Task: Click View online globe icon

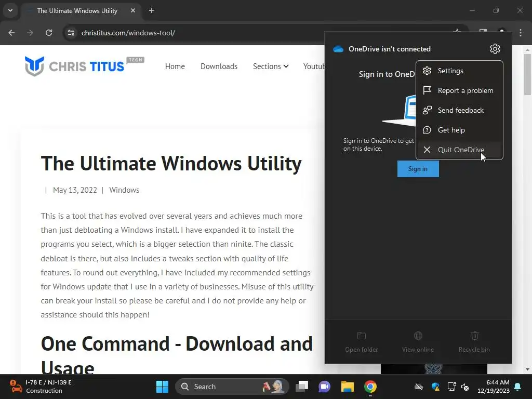Action: pos(418,336)
